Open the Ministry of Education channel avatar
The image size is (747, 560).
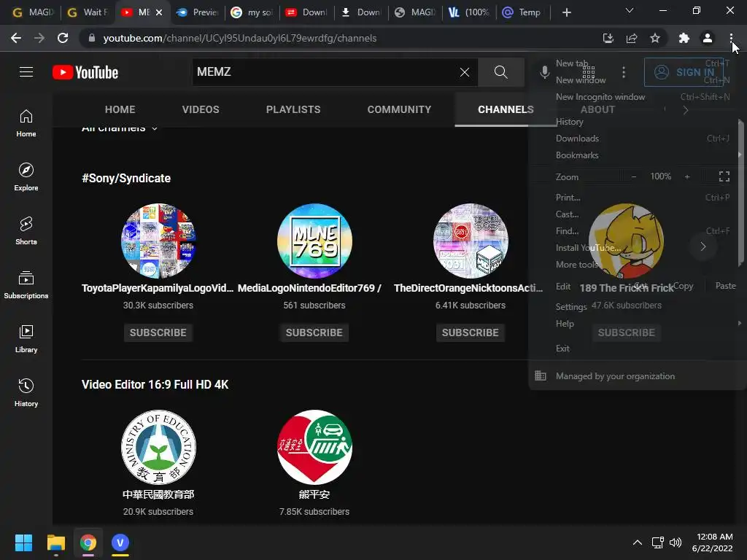pyautogui.click(x=158, y=447)
